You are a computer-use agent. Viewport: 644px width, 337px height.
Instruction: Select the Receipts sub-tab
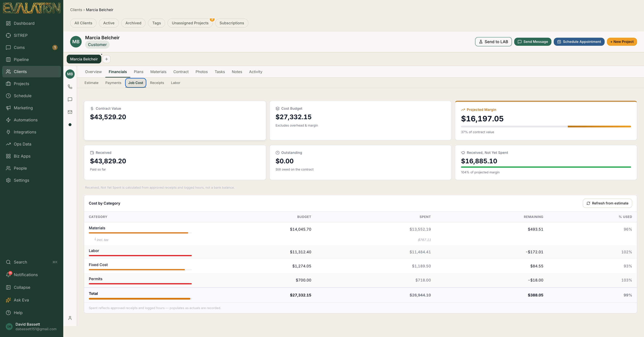(157, 83)
